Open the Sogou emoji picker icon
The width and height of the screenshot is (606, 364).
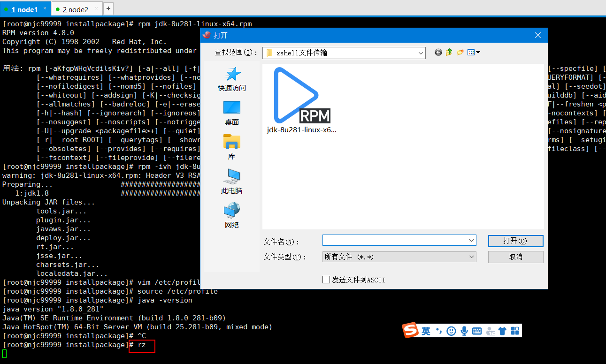(x=451, y=331)
